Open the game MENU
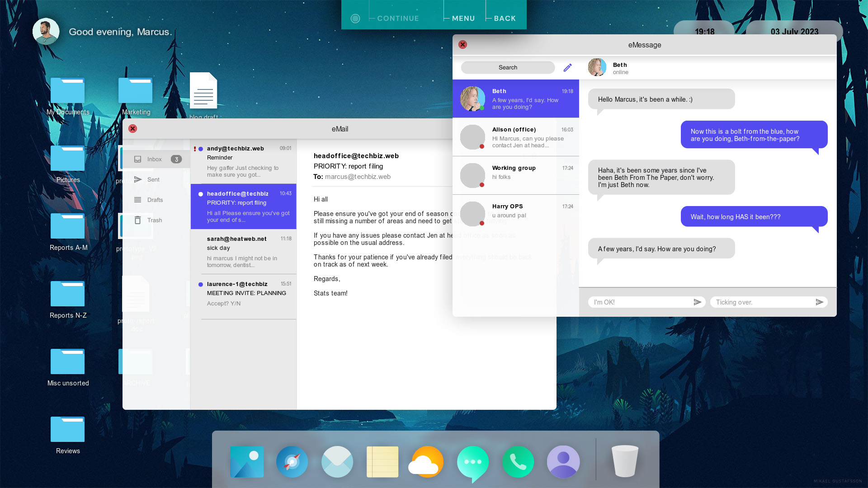 tap(463, 18)
